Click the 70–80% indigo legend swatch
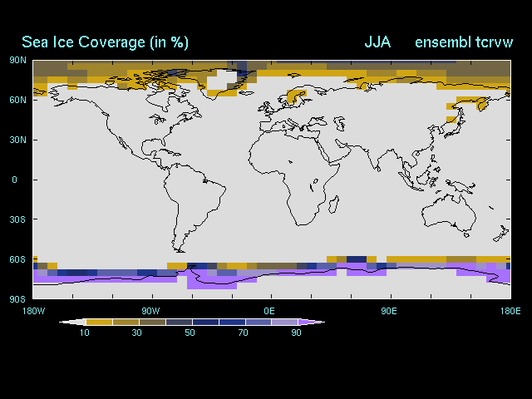Screen dimensions: 532x399 [259, 322]
